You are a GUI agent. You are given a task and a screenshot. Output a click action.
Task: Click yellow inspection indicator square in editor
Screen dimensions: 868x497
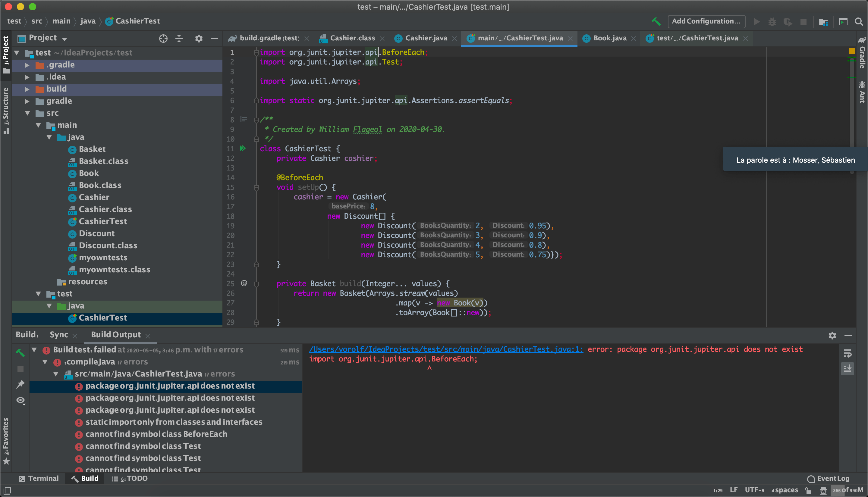pos(851,52)
